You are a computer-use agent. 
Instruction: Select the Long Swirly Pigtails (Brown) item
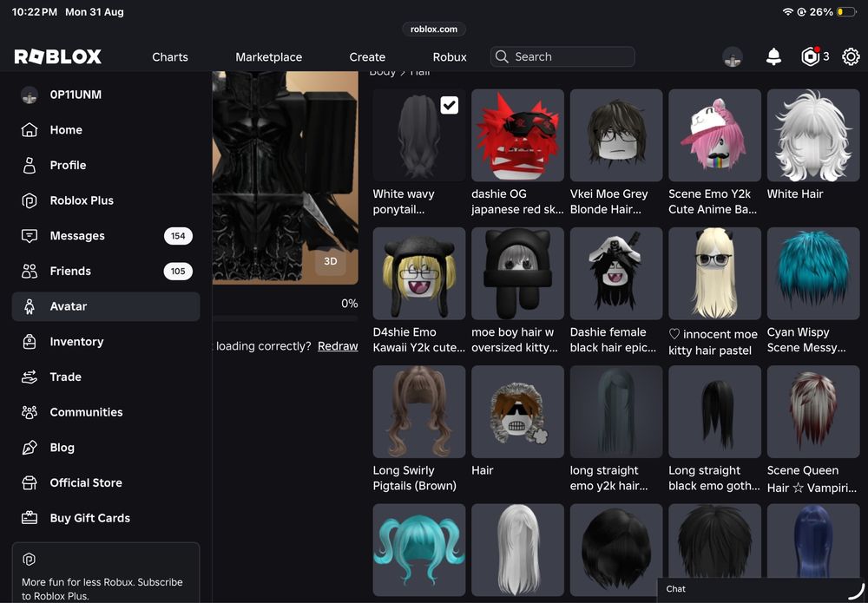click(x=419, y=411)
